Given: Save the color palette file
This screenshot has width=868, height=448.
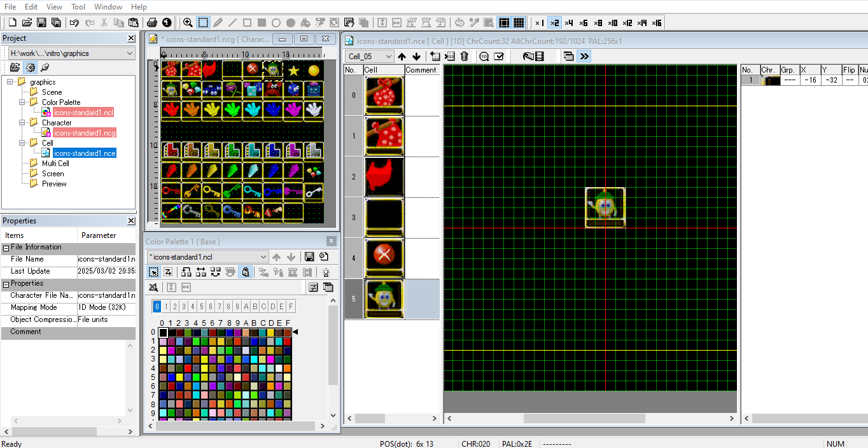Looking at the screenshot, I should (x=309, y=257).
